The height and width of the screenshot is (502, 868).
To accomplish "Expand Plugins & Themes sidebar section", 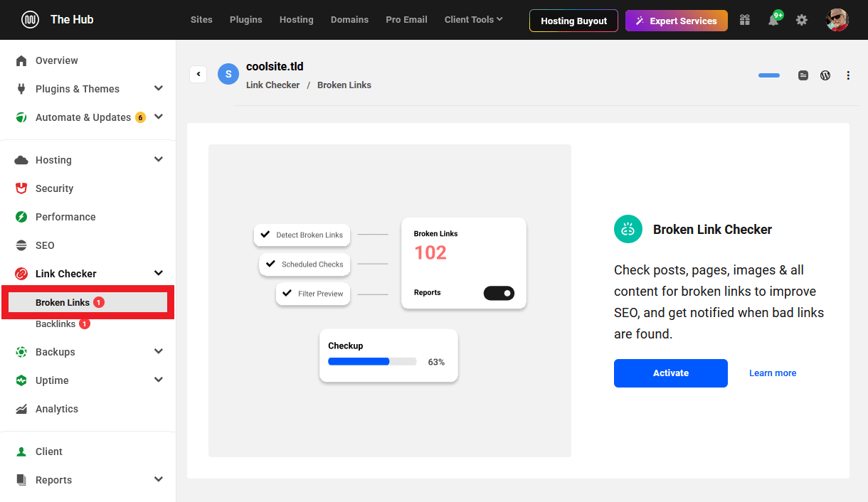I will [159, 89].
